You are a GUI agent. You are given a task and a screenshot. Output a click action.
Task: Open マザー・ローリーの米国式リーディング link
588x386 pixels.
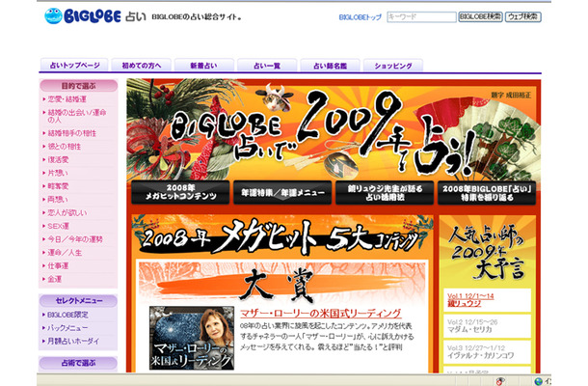pos(321,314)
